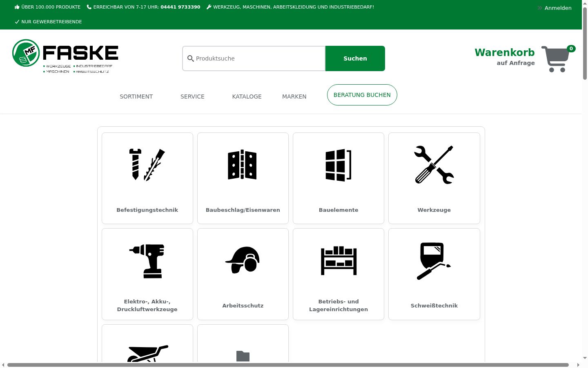Open the Sortiment menu
Viewport: 588px width, 368px height.
(x=136, y=96)
